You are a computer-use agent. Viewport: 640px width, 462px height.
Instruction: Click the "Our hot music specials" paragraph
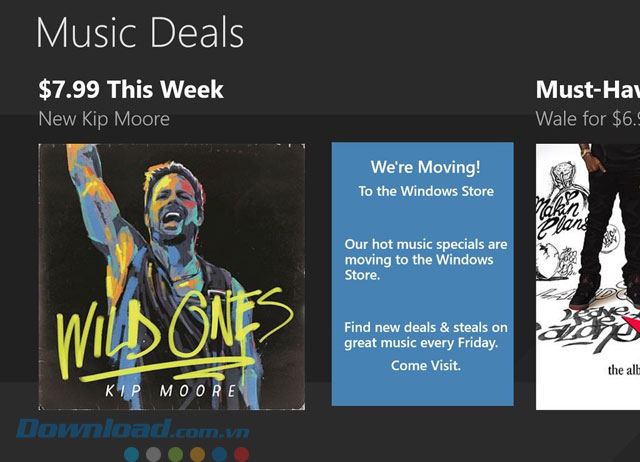(425, 259)
